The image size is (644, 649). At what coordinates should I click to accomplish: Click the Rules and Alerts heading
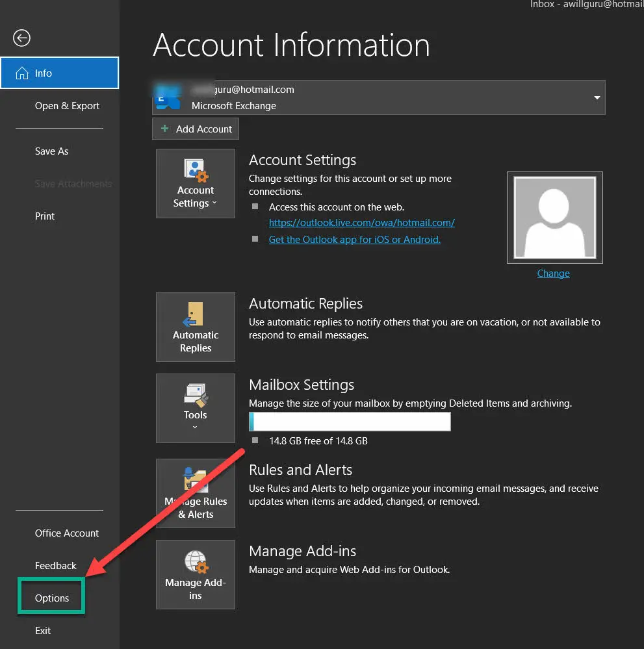tap(300, 470)
